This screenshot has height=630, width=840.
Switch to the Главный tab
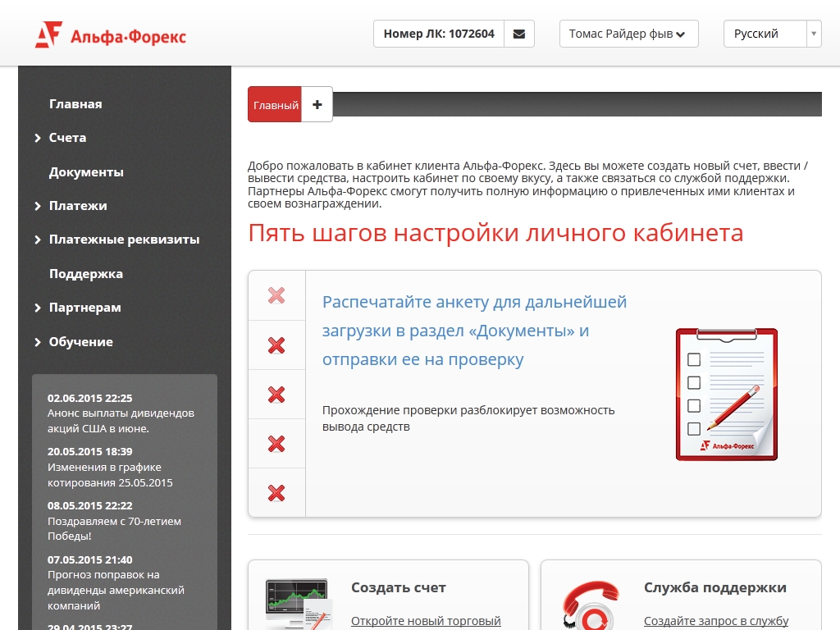pyautogui.click(x=275, y=105)
